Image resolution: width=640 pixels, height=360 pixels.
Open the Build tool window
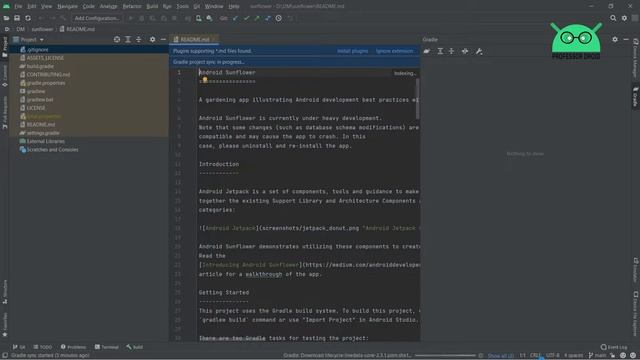135,347
